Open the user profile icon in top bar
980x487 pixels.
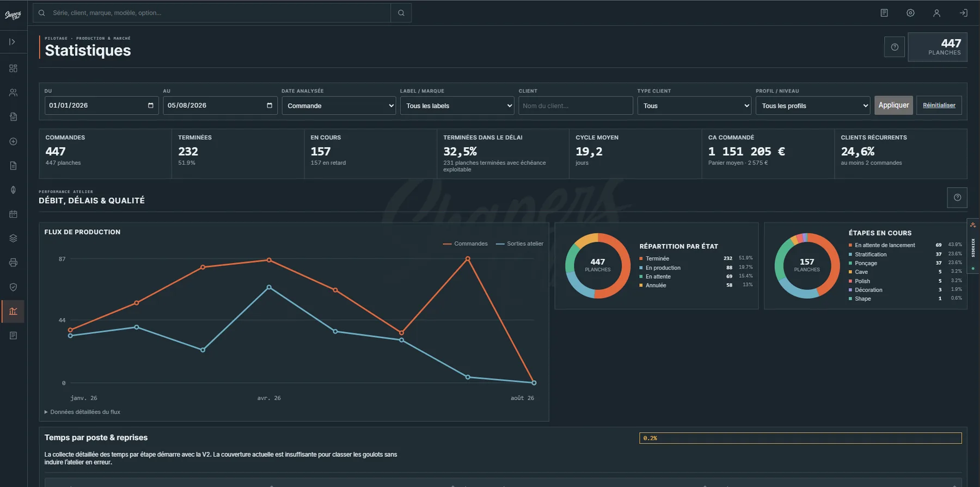[x=936, y=13]
